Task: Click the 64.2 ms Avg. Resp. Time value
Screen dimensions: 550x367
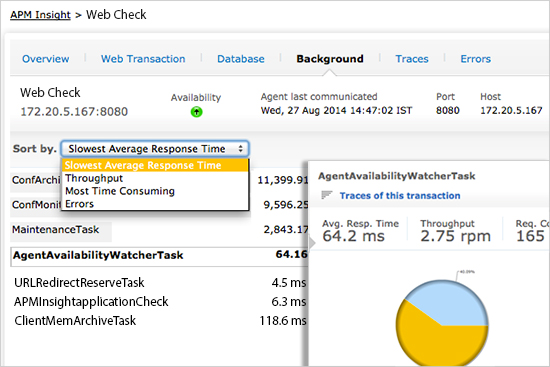Action: pyautogui.click(x=354, y=236)
